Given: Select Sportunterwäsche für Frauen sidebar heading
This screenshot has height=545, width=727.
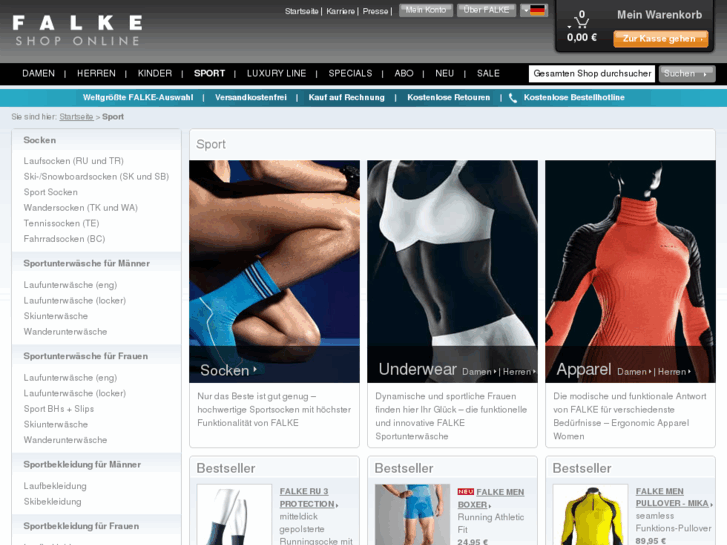Looking at the screenshot, I should coord(86,356).
